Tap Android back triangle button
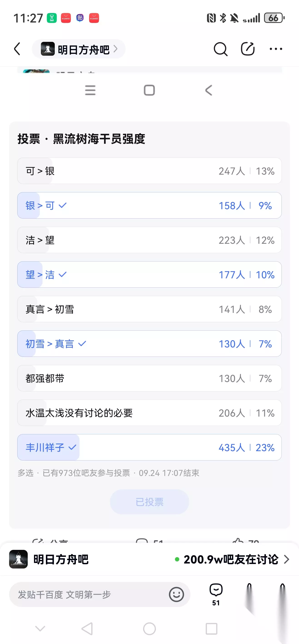Viewport: 299px width, 644px height. [87, 629]
